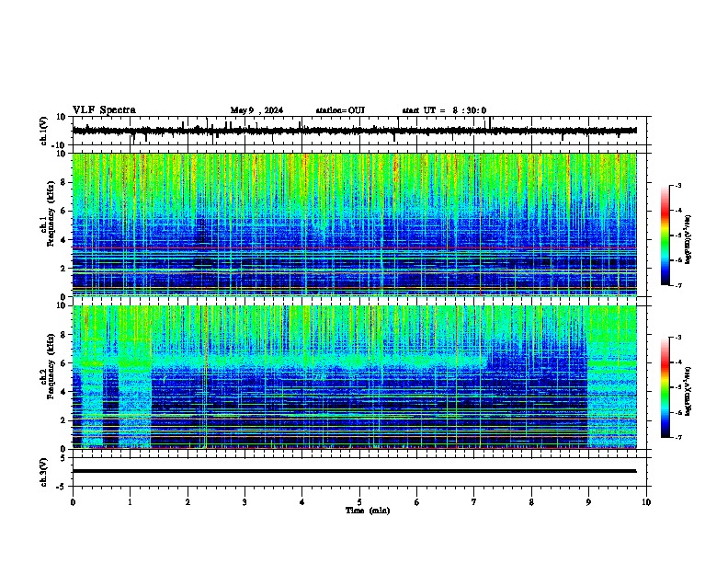Click time axis tick label 3
This screenshot has width=728, height=563.
[x=245, y=502]
